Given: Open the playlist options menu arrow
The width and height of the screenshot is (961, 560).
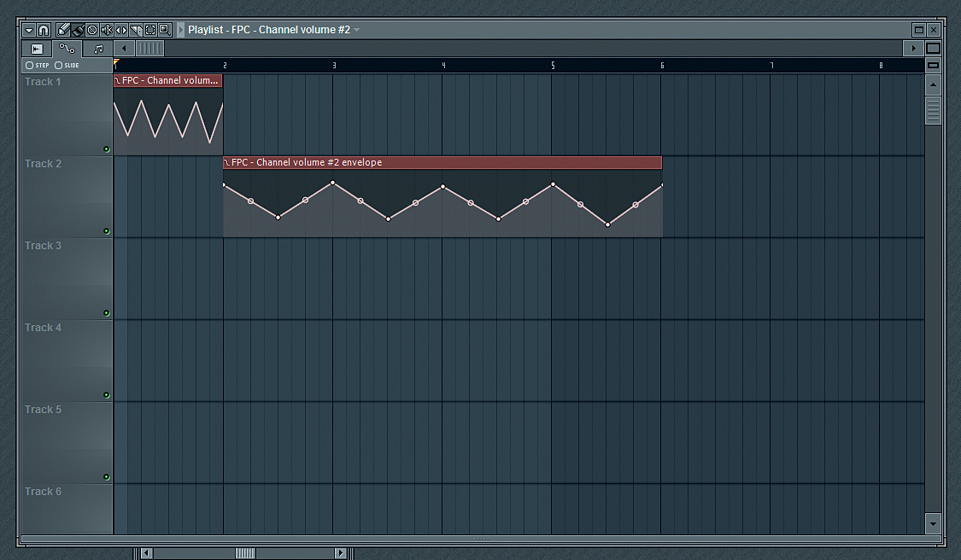Looking at the screenshot, I should pos(29,30).
